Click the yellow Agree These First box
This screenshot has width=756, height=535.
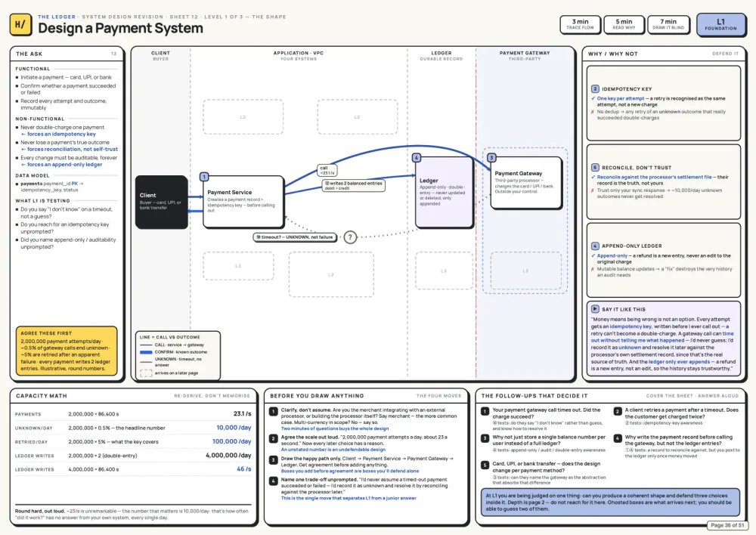[x=67, y=351]
